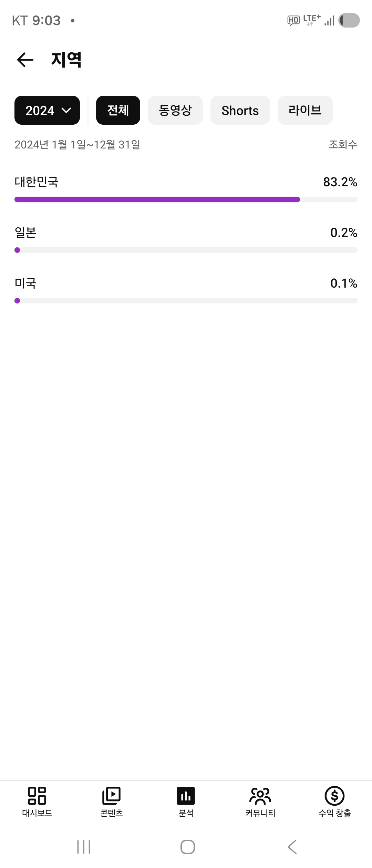372x868 pixels.
Task: Tap the 일본 region row label
Action: click(x=25, y=232)
